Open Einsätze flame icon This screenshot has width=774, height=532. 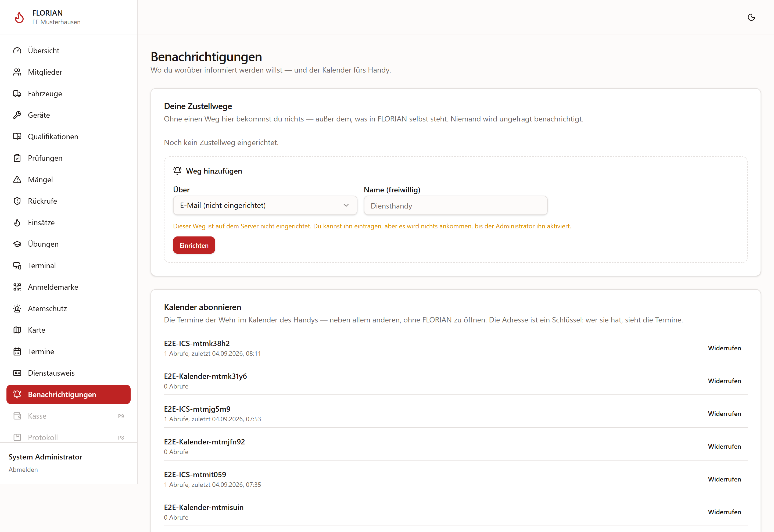(17, 223)
